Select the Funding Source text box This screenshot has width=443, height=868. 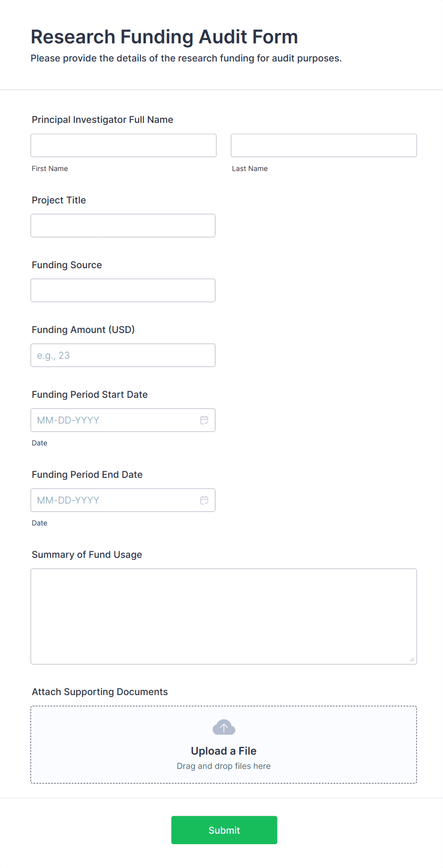tap(123, 290)
